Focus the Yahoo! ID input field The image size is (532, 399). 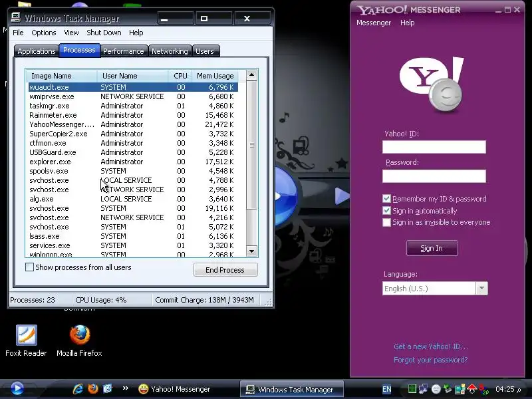point(434,147)
